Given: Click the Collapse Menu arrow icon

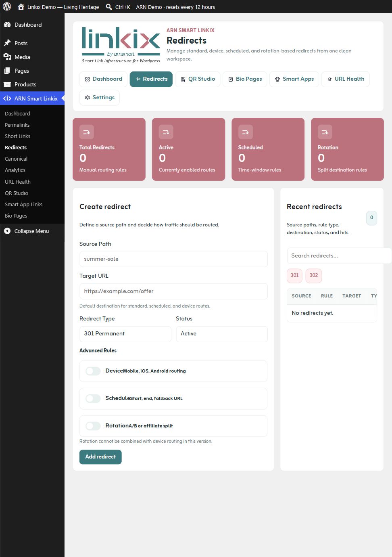Looking at the screenshot, I should tap(7, 231).
